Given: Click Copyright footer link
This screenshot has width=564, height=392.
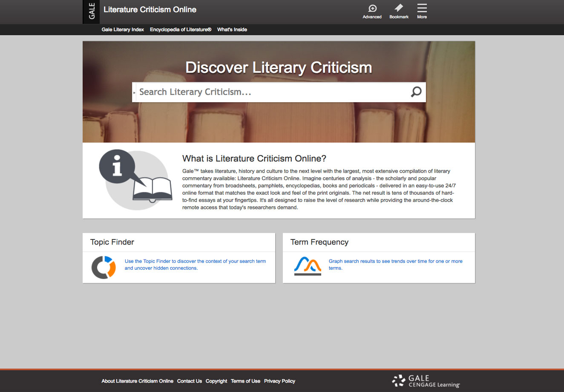Looking at the screenshot, I should pyautogui.click(x=216, y=381).
